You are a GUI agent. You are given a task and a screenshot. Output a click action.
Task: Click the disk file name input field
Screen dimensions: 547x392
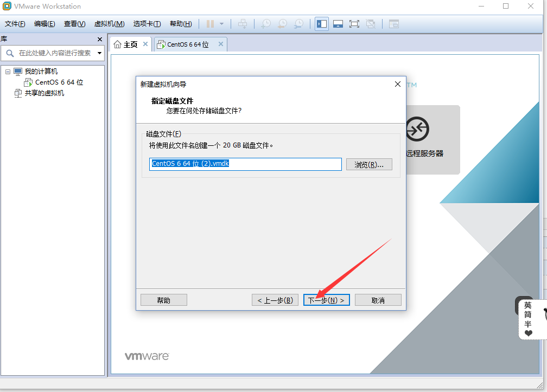pyautogui.click(x=245, y=164)
